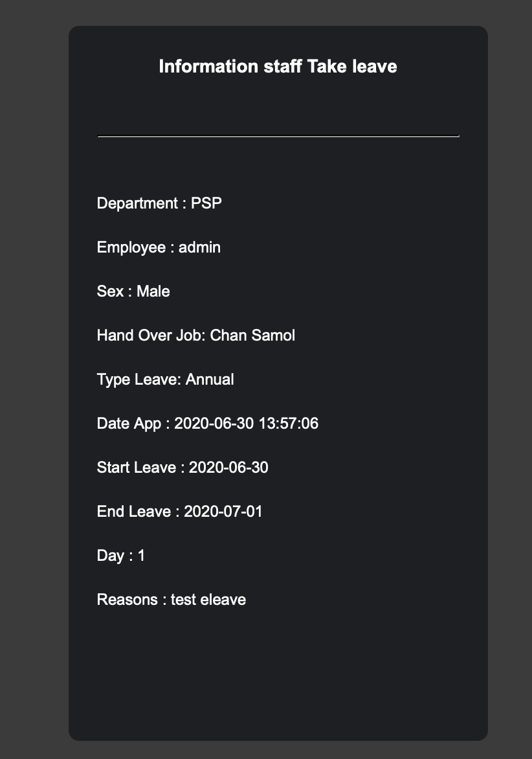
Task: Click the Department label text
Action: 136,203
